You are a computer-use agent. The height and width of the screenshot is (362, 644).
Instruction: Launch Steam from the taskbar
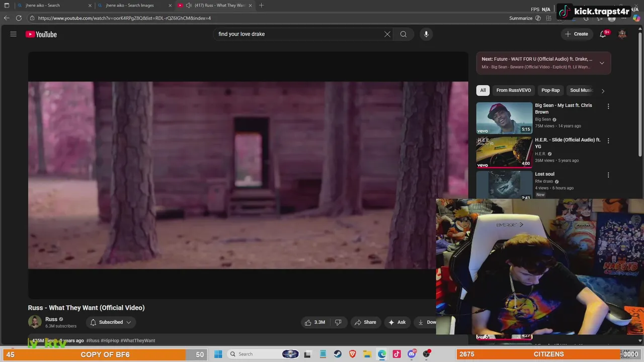pyautogui.click(x=338, y=354)
